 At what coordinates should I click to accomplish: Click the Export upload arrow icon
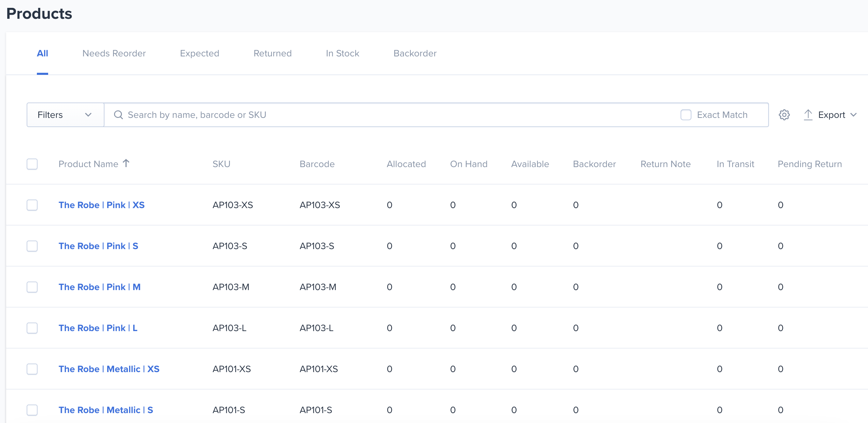pyautogui.click(x=808, y=115)
